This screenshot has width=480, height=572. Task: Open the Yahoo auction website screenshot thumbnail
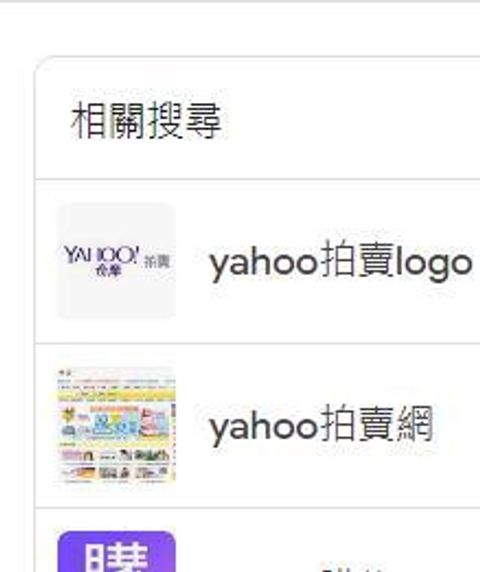pos(117,425)
